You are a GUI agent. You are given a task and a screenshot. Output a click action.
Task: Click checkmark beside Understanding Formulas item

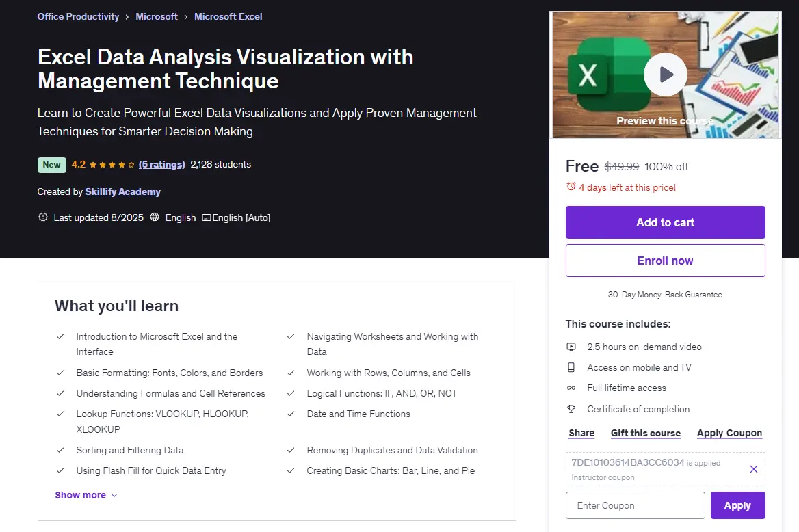point(60,393)
